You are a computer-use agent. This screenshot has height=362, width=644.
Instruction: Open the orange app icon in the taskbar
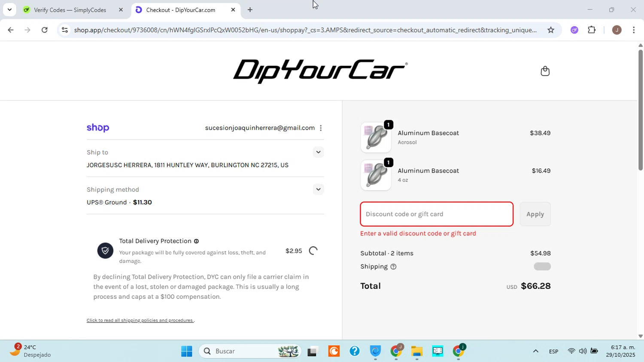pos(334,351)
